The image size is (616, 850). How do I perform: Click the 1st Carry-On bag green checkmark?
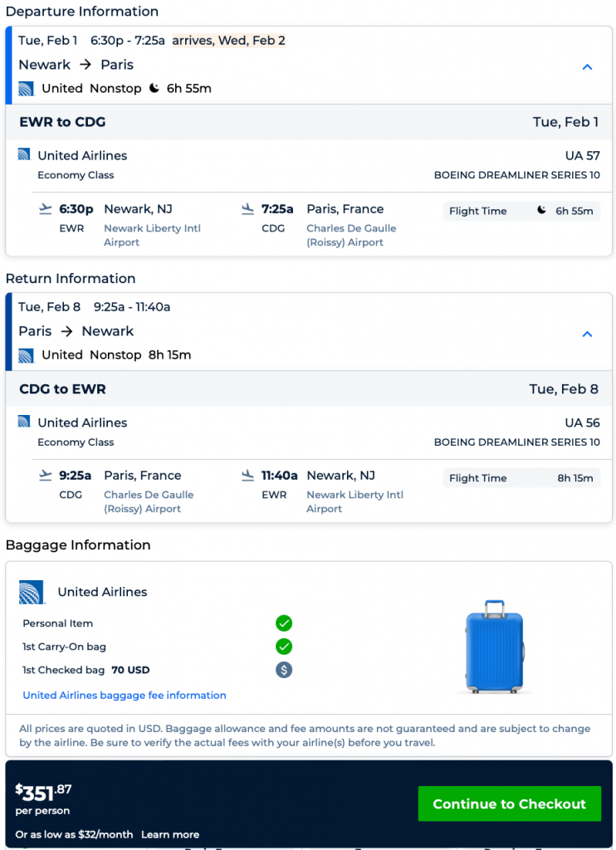click(x=284, y=647)
